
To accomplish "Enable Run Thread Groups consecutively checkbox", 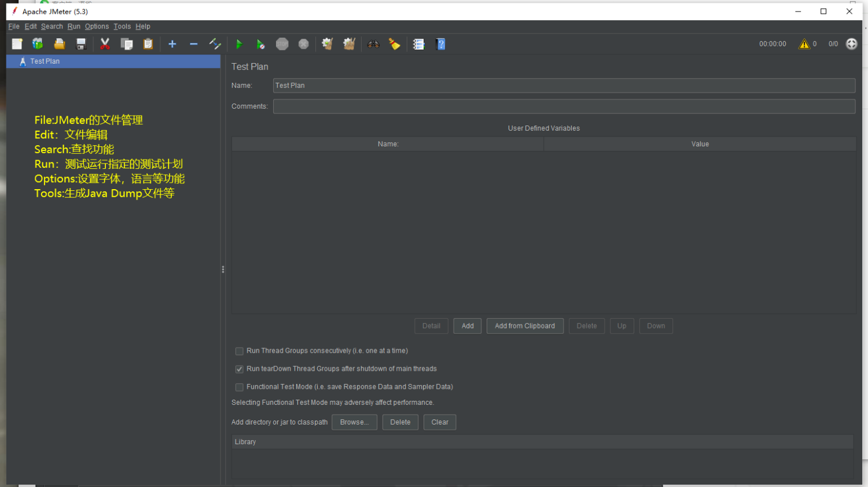I will pos(239,351).
